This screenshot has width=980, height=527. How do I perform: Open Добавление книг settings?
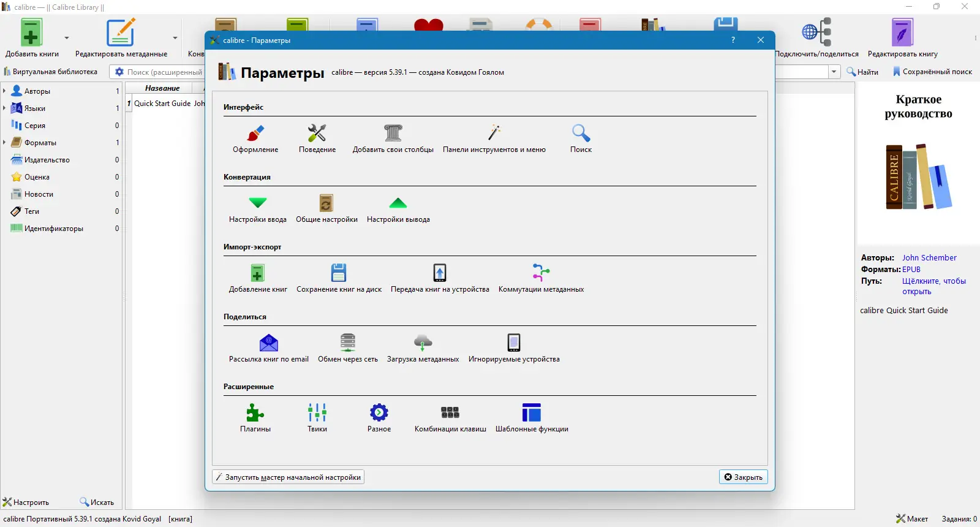tap(258, 278)
